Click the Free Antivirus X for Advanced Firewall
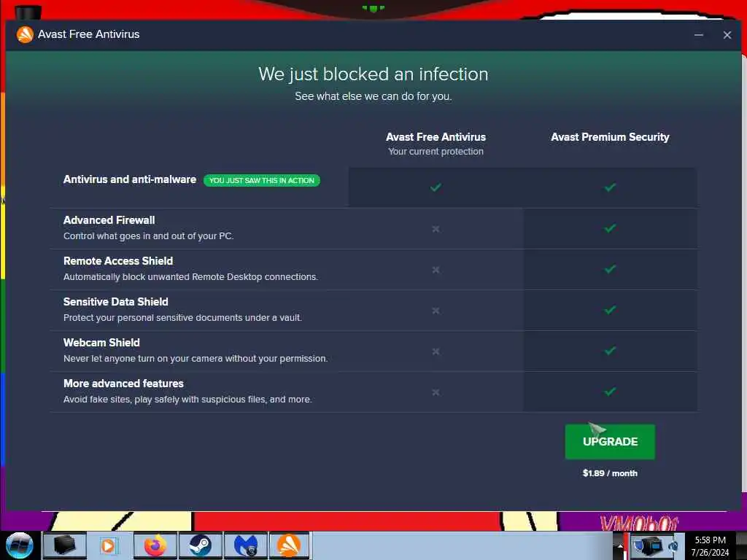This screenshot has height=560, width=747. click(436, 229)
